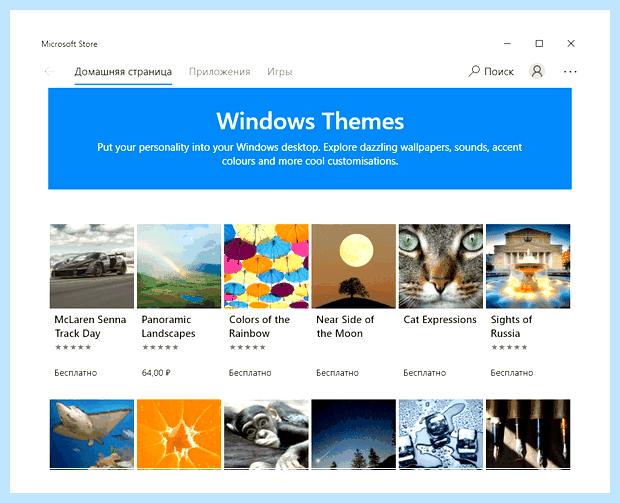Select the Домашняя страница tab
The height and width of the screenshot is (503, 620).
(x=123, y=72)
